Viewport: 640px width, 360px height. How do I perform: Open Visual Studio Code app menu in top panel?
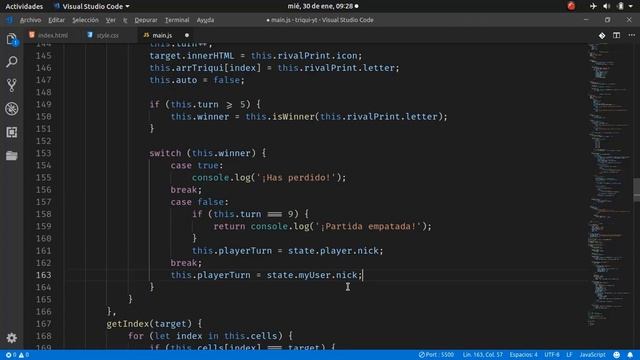[x=92, y=6]
